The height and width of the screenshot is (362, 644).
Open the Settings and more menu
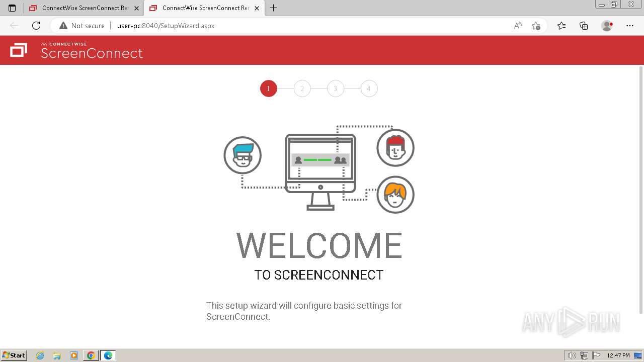(x=630, y=26)
